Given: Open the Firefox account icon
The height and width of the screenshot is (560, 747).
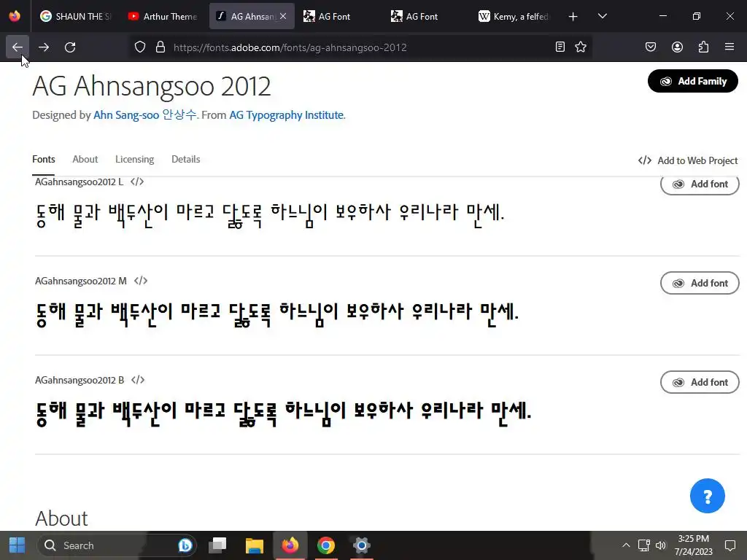Looking at the screenshot, I should tap(678, 47).
